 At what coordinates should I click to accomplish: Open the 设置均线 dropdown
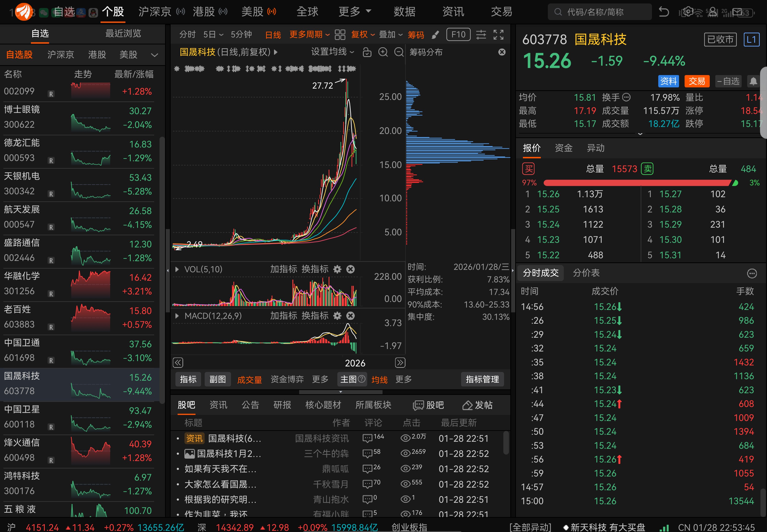332,52
